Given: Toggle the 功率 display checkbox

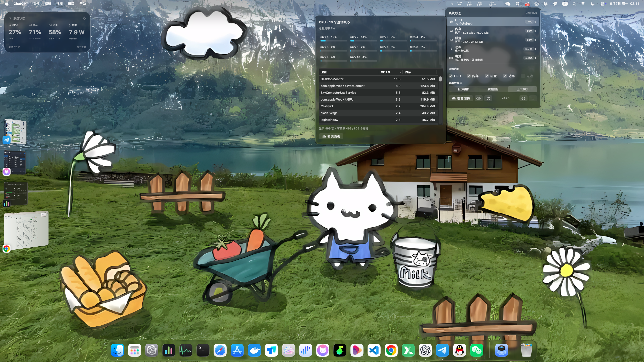Looking at the screenshot, I should 505,76.
